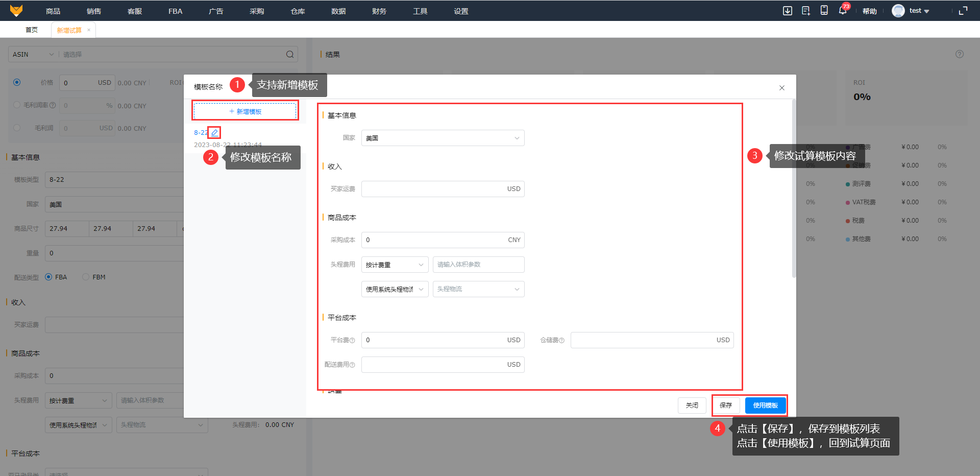Open the test user account dropdown
The height and width of the screenshot is (476, 980).
[x=919, y=11]
